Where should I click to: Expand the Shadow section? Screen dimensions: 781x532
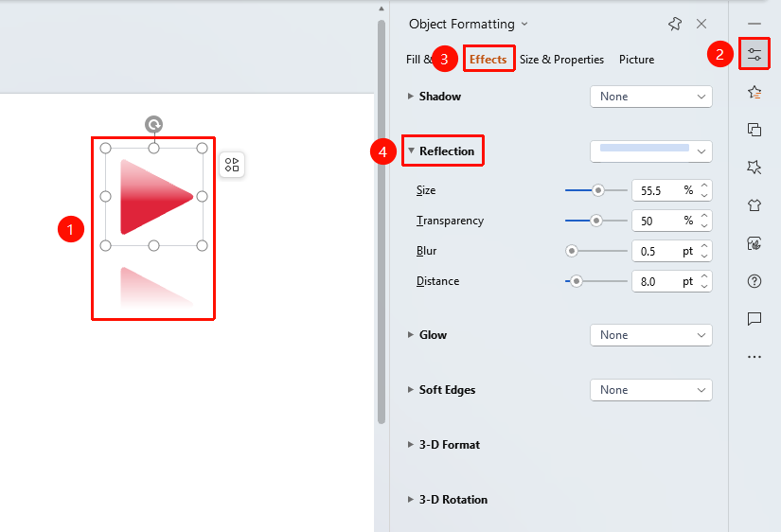(x=411, y=97)
